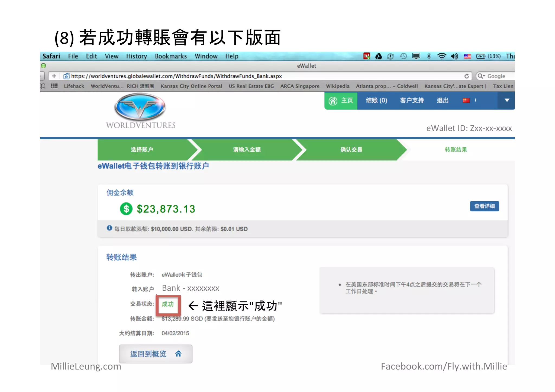Viewport: 555px width, 392px height.
Task: Open the Atlanta prop... - Coldwell bookmark
Action: click(x=387, y=86)
